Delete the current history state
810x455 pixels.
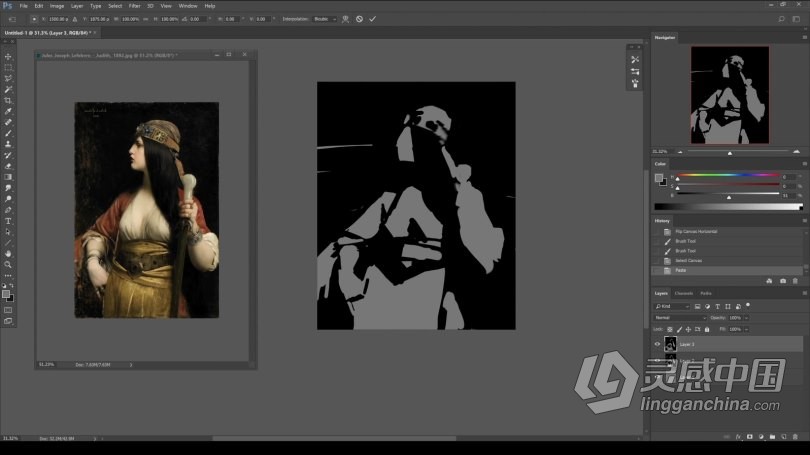coord(796,281)
